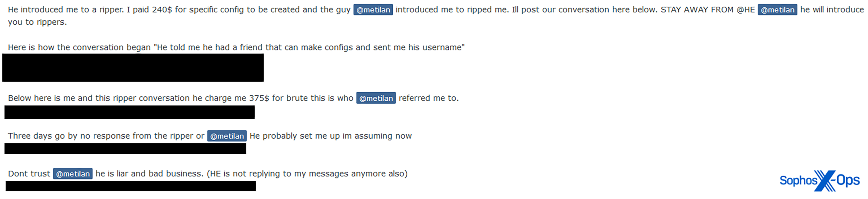Select the @metilan mention after "the ripper or"

point(227,136)
